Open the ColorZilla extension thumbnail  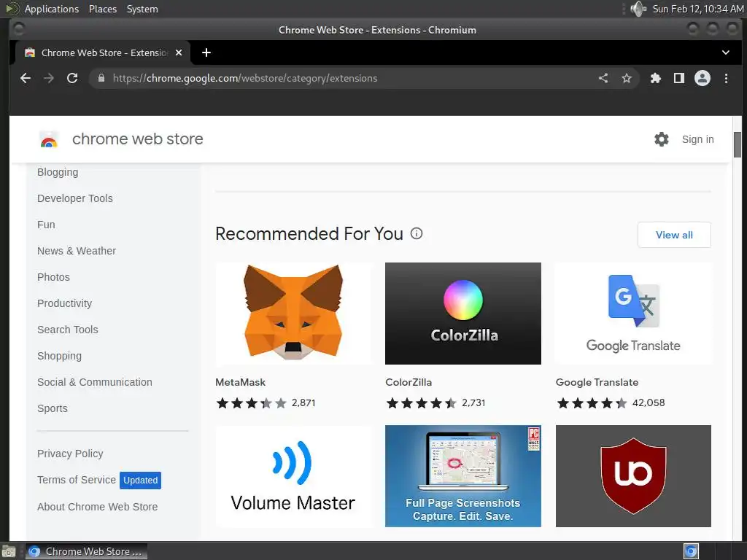point(463,314)
